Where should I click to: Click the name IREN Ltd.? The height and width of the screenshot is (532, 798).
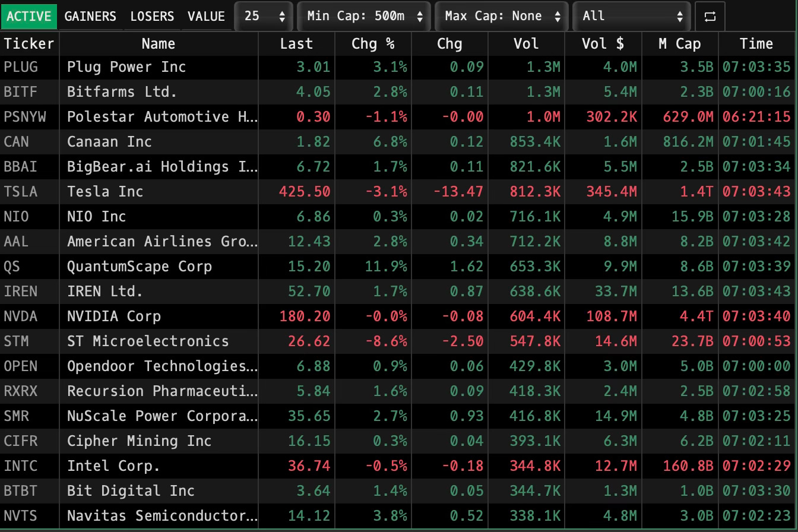(x=105, y=292)
